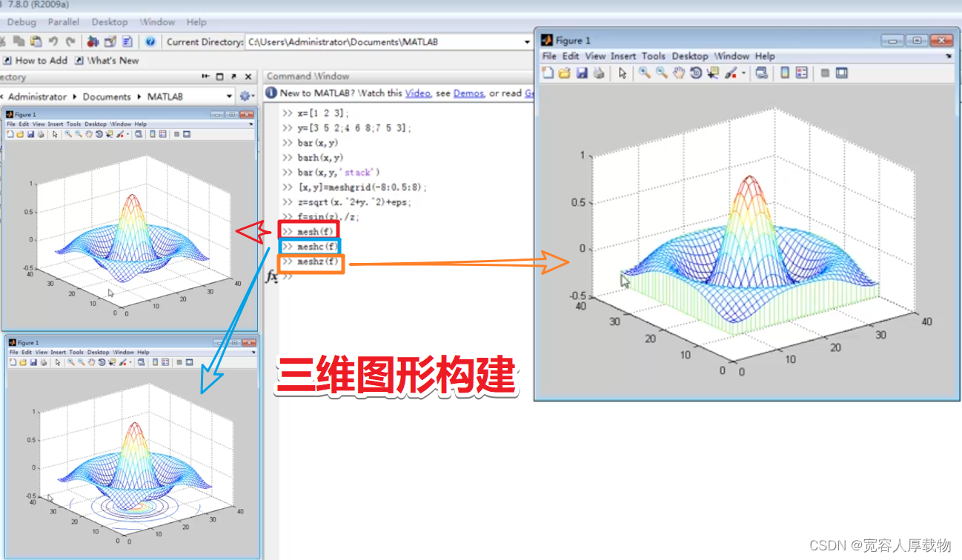Click the Link Plot icon in Figure 1
This screenshot has height=560, width=962.
[761, 73]
